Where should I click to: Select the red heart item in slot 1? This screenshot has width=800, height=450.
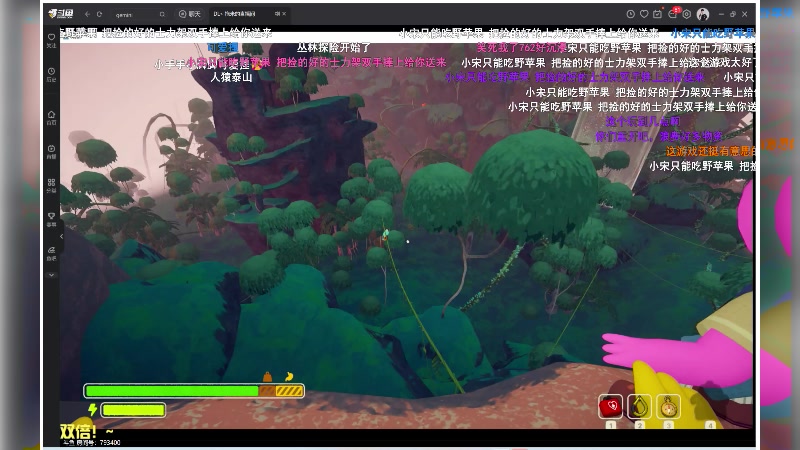pyautogui.click(x=610, y=407)
